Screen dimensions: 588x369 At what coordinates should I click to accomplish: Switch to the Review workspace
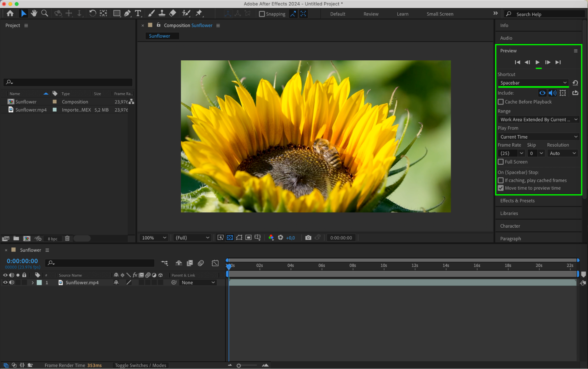tap(371, 14)
